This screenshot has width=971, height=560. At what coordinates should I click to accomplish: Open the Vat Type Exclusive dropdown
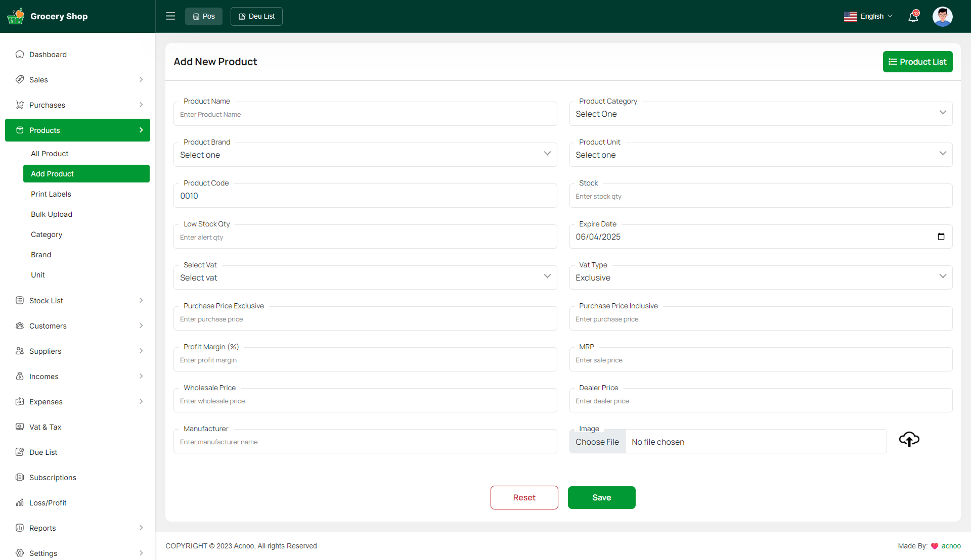point(761,277)
